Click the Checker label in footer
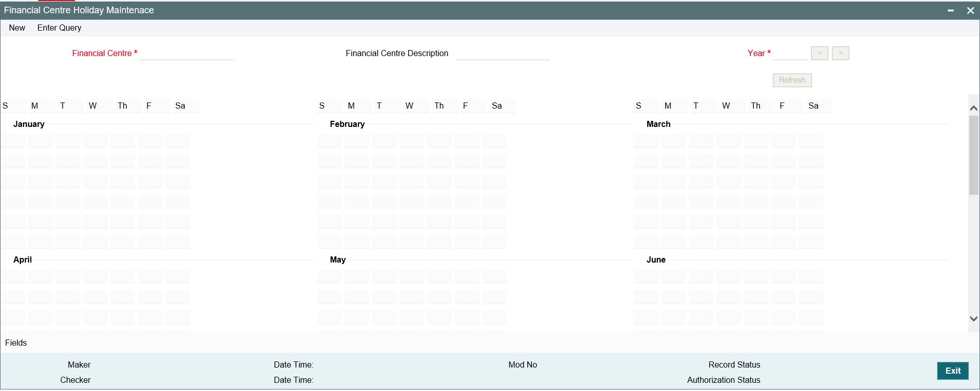980x391 pixels. (76, 380)
